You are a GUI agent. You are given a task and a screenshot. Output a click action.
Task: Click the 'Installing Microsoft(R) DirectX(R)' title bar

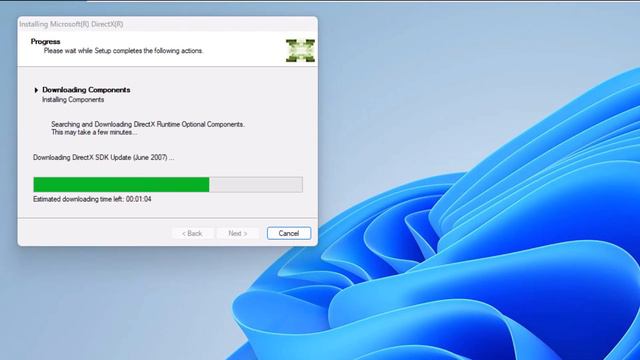click(167, 24)
